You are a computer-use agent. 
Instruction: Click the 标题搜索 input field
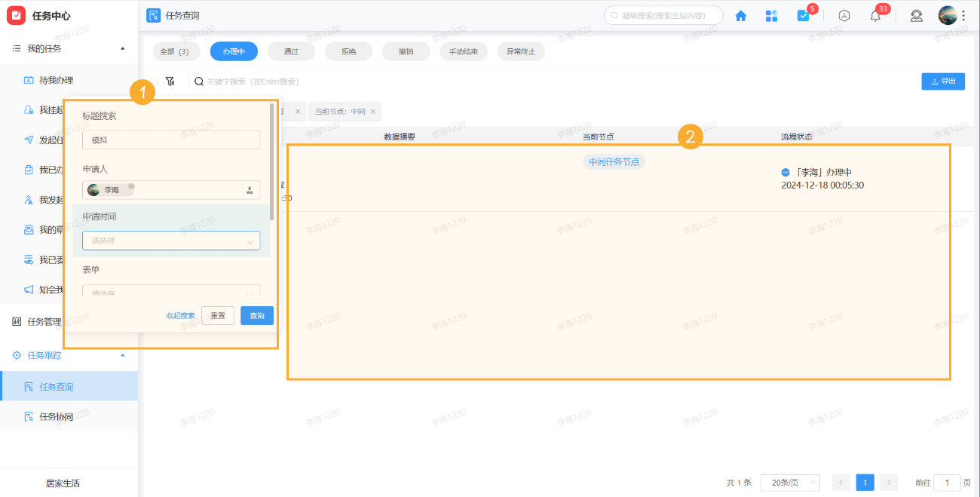[171, 140]
